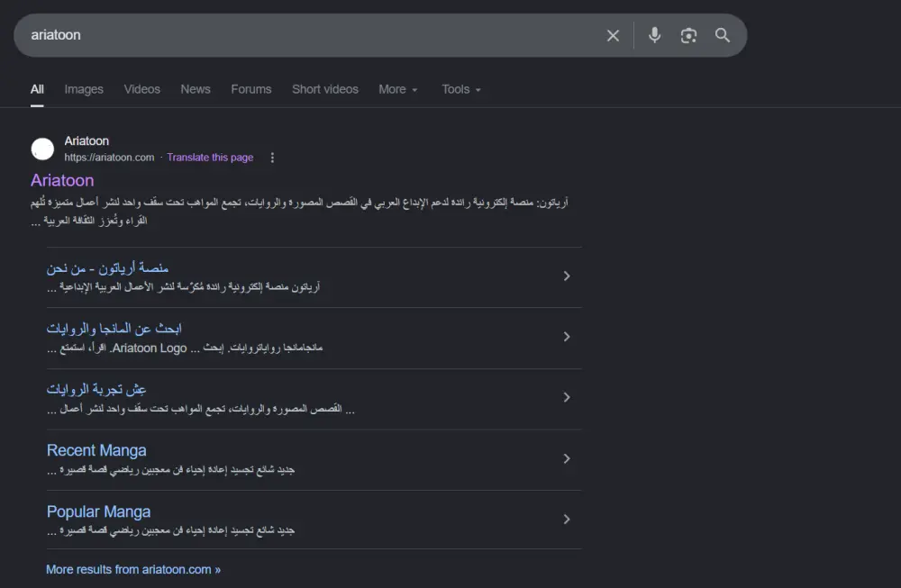Screen dimensions: 901x588
Task: Click Translate this page link
Action: 210,158
